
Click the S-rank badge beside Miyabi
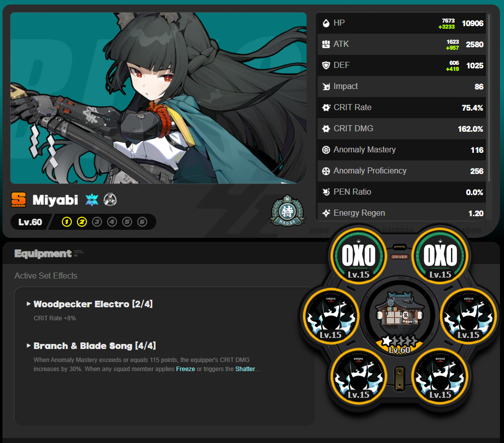19,200
